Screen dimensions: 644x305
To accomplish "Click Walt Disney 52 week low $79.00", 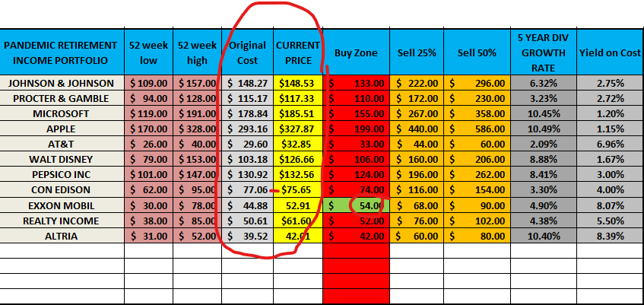I will tap(149, 160).
